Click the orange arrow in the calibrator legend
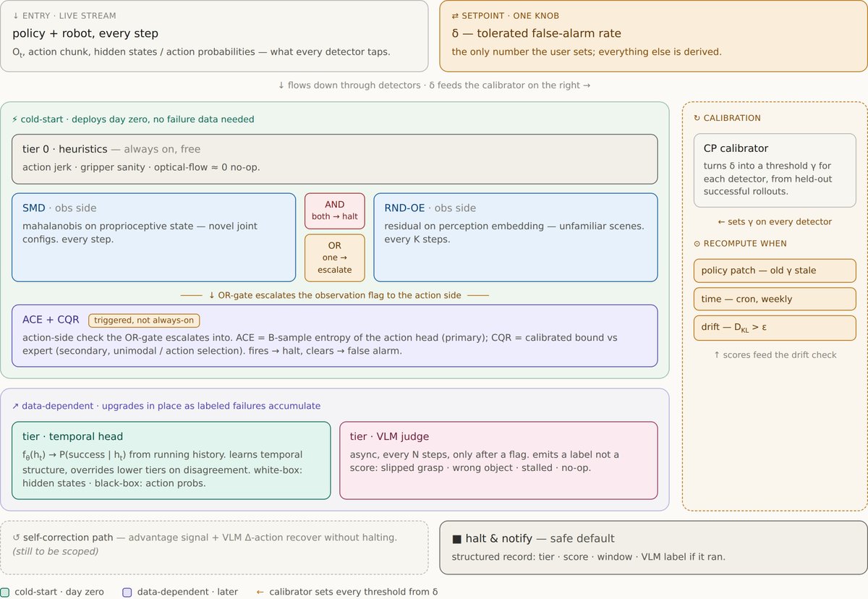 260,592
